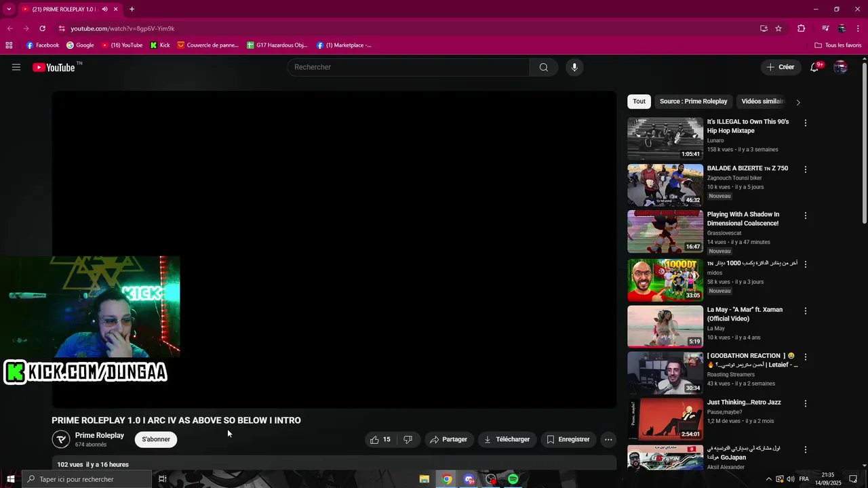
Task: Open Chrome extensions puzzle icon
Action: coord(802,28)
